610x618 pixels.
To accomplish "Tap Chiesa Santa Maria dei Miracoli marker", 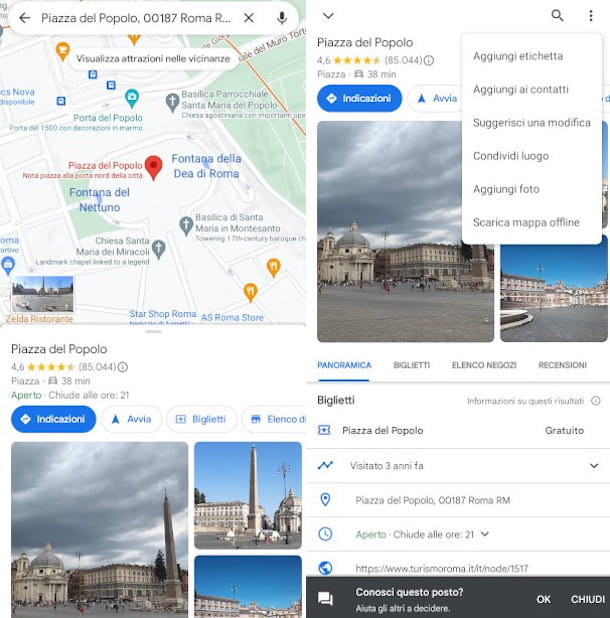I will 158,249.
